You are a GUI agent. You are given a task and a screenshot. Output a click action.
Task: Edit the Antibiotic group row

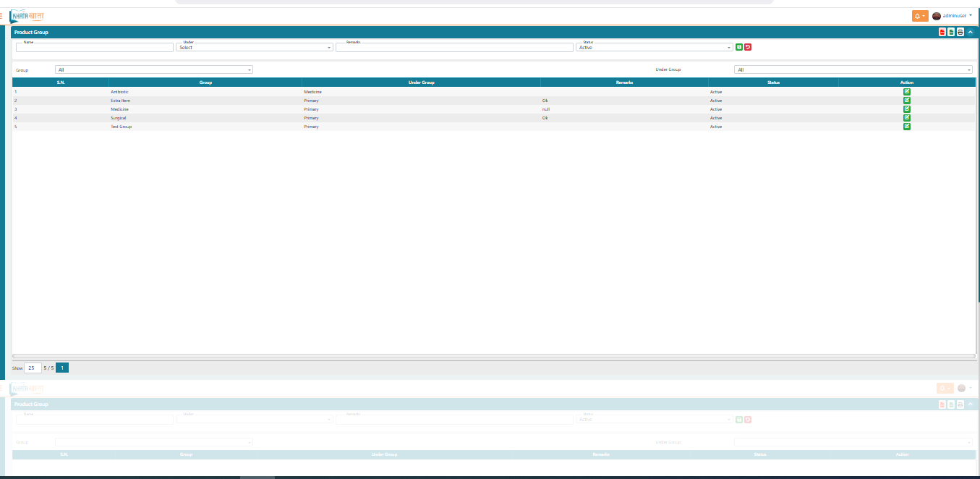[x=907, y=92]
